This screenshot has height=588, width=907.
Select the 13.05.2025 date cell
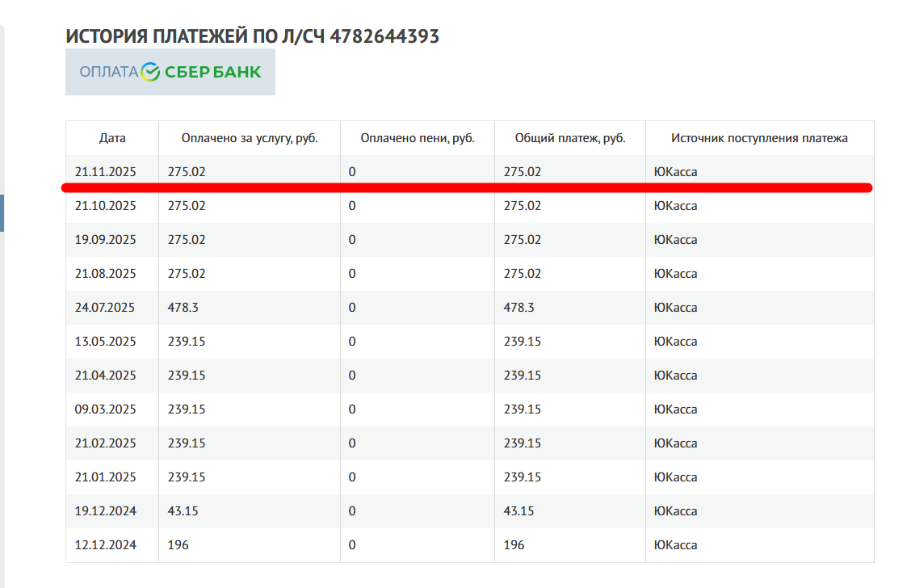[x=105, y=342]
